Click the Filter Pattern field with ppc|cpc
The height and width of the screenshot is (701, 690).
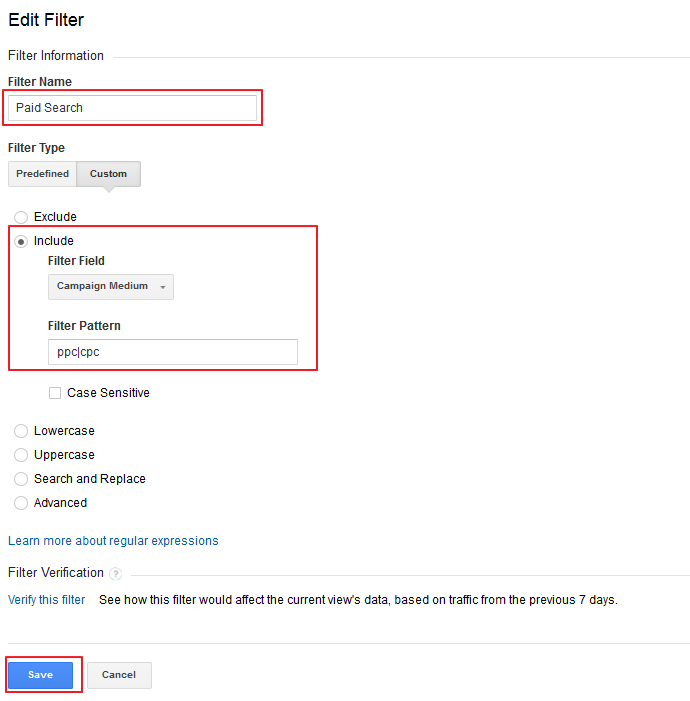173,352
